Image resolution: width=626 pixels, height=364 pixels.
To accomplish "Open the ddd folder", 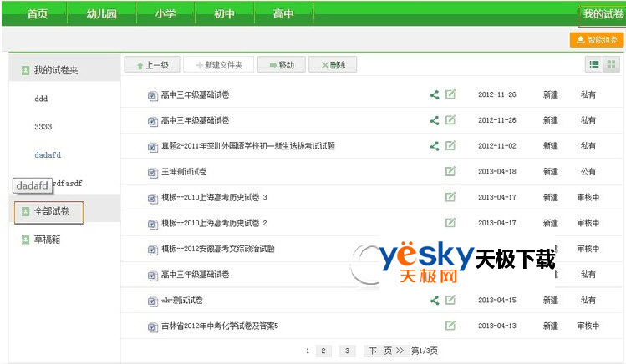I will click(x=41, y=99).
